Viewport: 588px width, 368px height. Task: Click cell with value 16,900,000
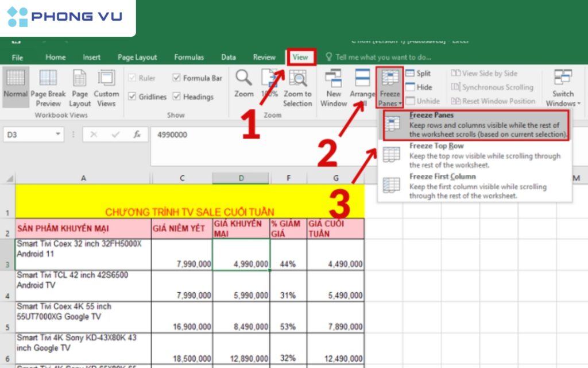pyautogui.click(x=182, y=317)
